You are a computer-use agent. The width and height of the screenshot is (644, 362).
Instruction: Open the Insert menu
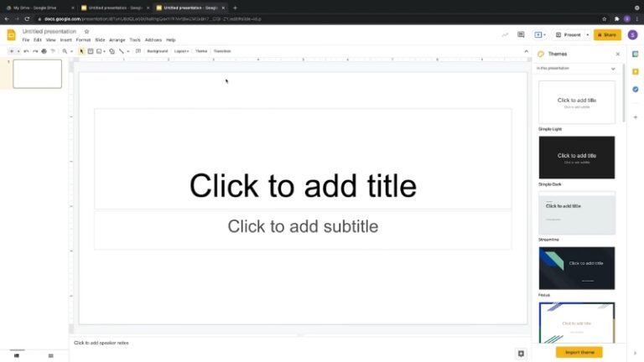click(65, 39)
